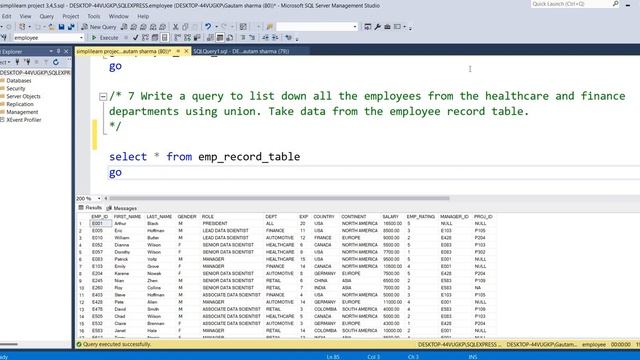This screenshot has height=360, width=640.
Task: Connect Object Explorer using plug icon
Action: point(18,62)
